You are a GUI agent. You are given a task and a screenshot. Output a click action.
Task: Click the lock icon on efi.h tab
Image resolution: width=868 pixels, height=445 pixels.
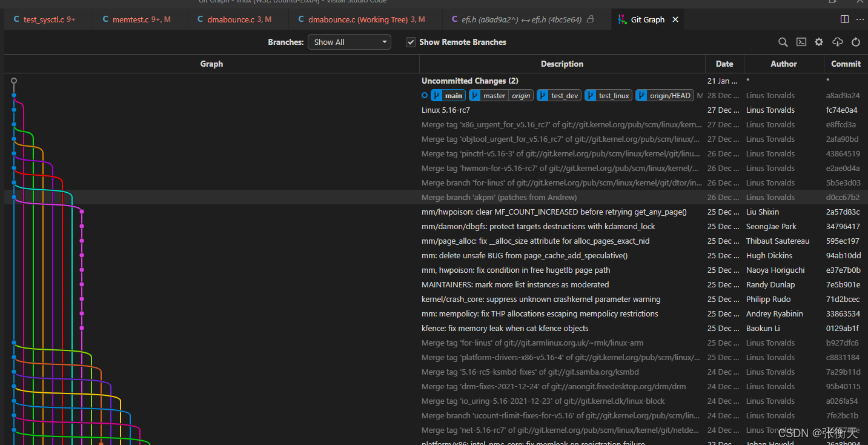[x=591, y=19]
